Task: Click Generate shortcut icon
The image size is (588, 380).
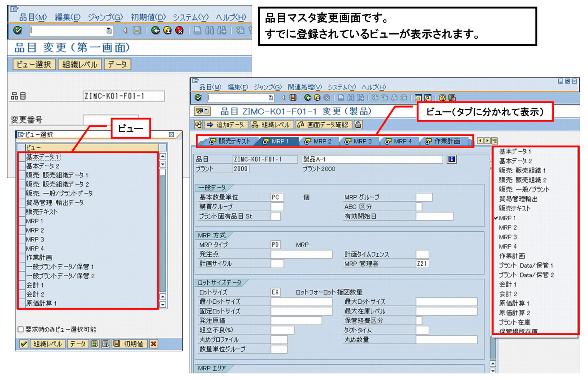Action: tap(428, 98)
